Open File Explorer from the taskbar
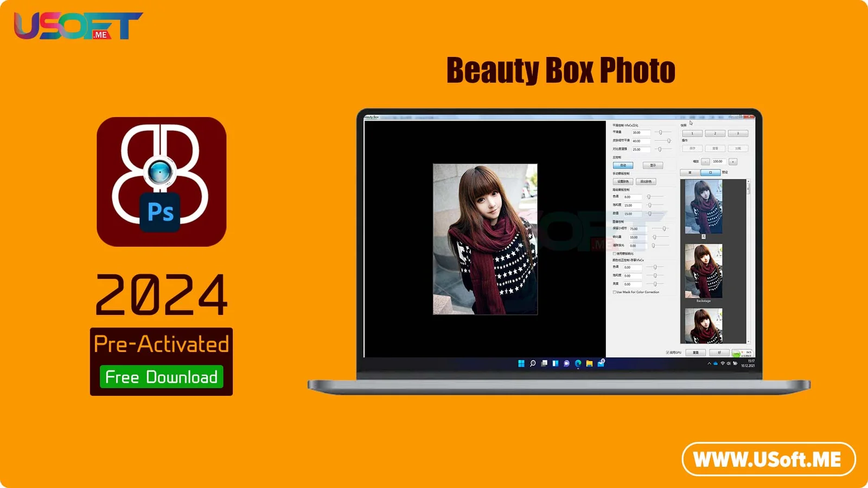Viewport: 868px width, 488px height. point(589,363)
